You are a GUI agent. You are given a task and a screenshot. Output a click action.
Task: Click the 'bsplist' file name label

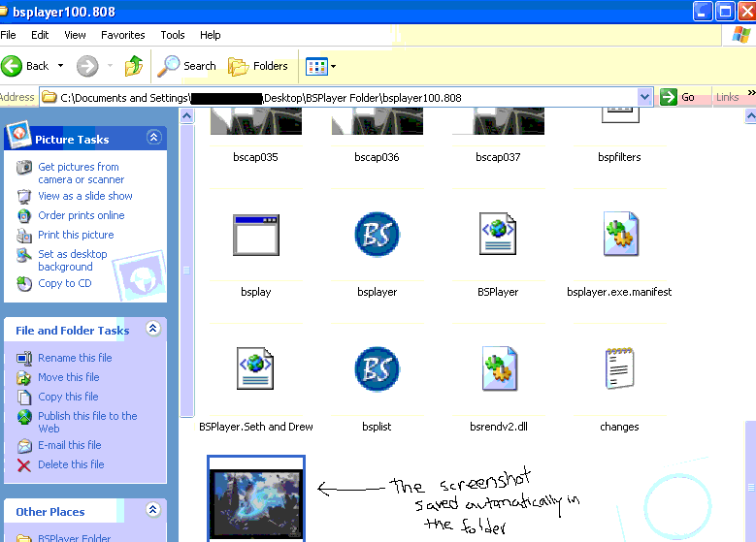378,427
